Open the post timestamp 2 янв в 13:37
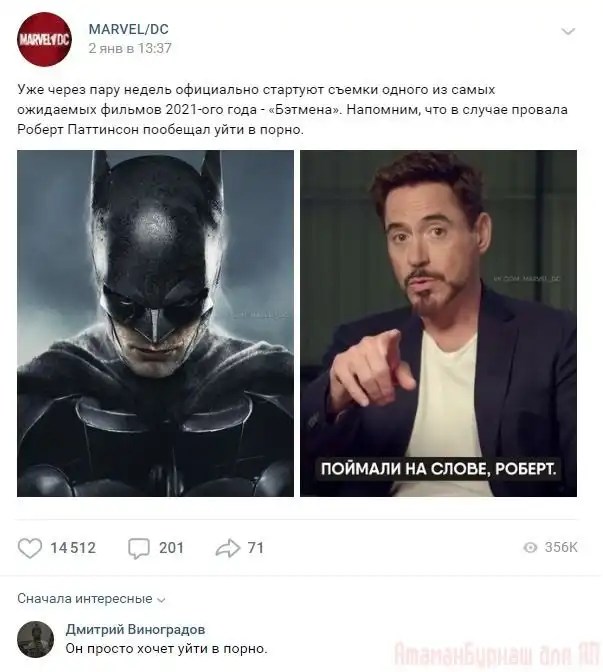Screen dimensions: 603x672 point(130,48)
